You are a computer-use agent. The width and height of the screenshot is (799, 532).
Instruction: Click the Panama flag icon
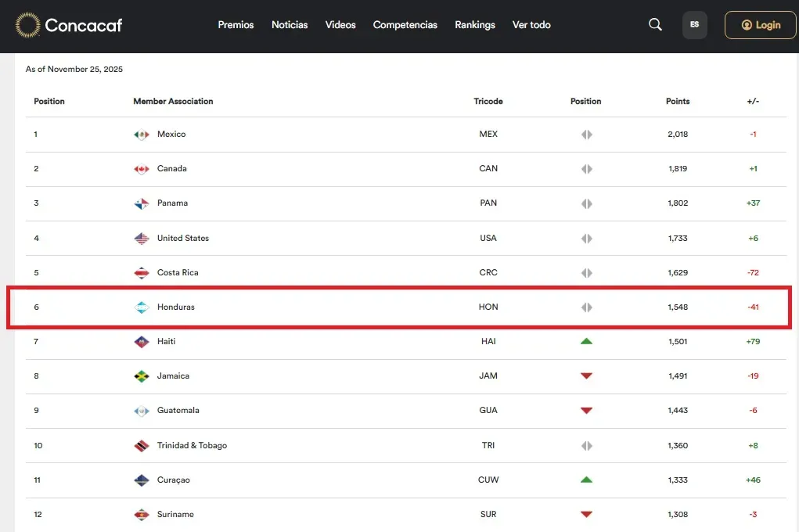[x=142, y=203]
